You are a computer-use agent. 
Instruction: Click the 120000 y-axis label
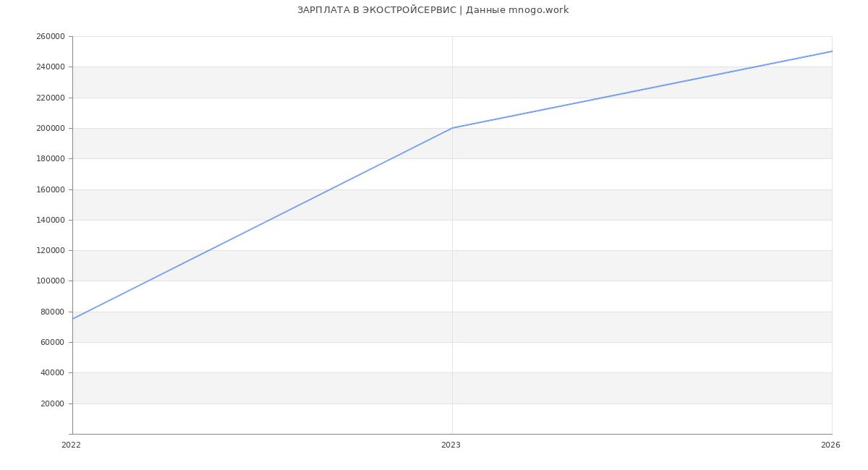click(50, 251)
